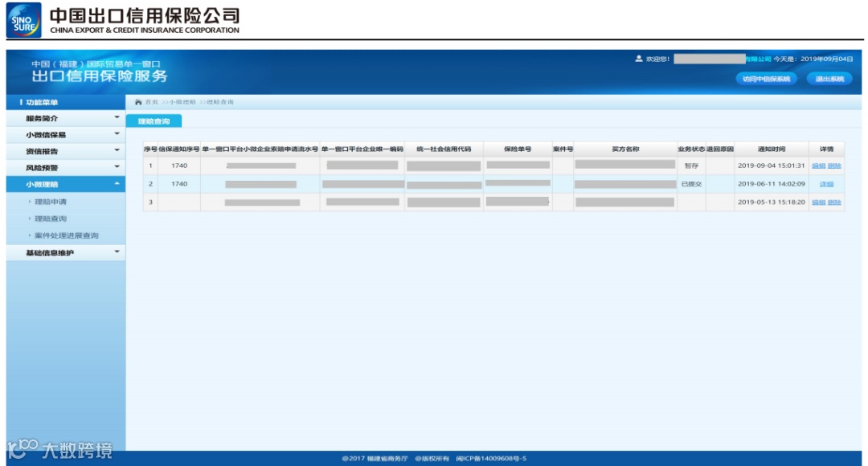Click the 退出系统 button

(829, 80)
